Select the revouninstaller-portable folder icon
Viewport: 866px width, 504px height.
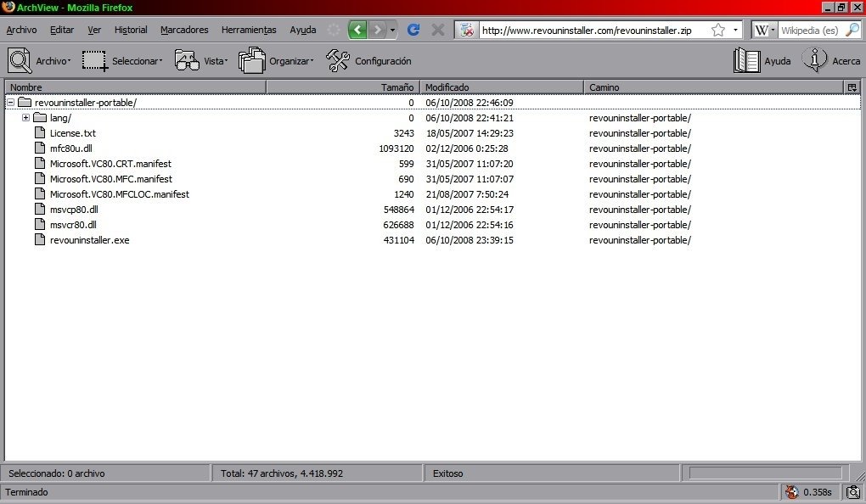25,102
